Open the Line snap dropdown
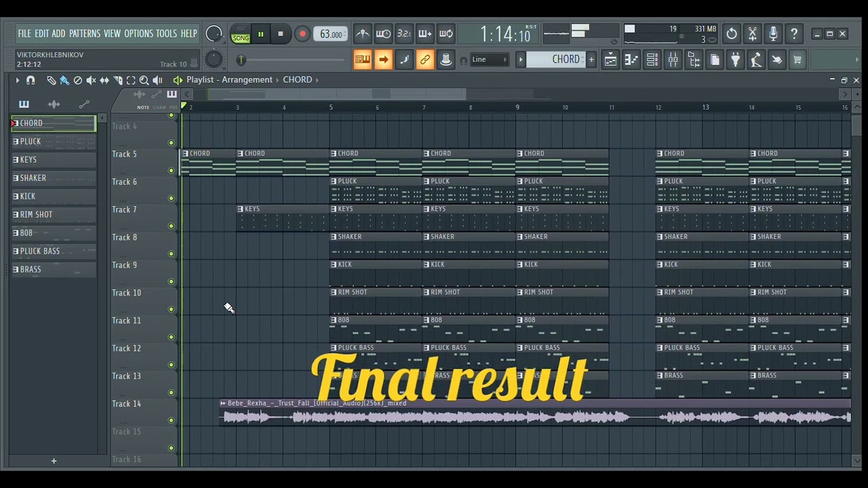Screen dimensions: 868x488 click(488, 60)
